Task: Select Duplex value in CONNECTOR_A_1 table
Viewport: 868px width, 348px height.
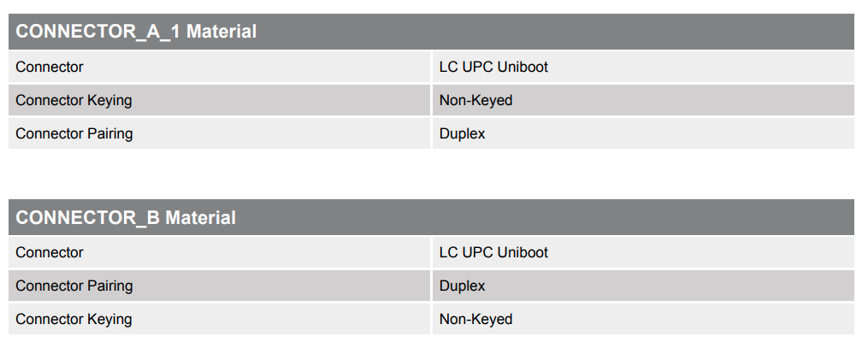Action: tap(462, 133)
